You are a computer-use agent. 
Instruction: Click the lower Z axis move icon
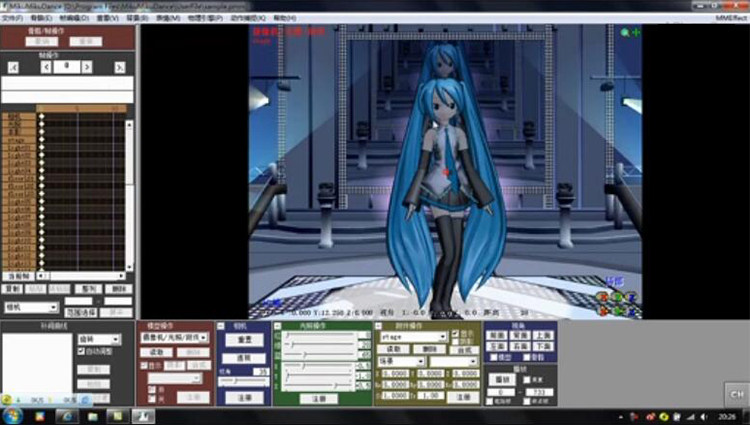(x=632, y=311)
